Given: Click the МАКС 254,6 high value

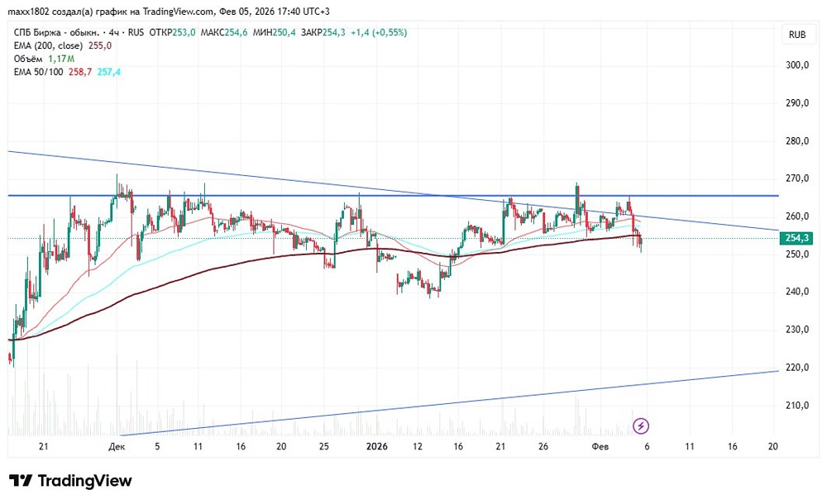Looking at the screenshot, I should coord(224,33).
